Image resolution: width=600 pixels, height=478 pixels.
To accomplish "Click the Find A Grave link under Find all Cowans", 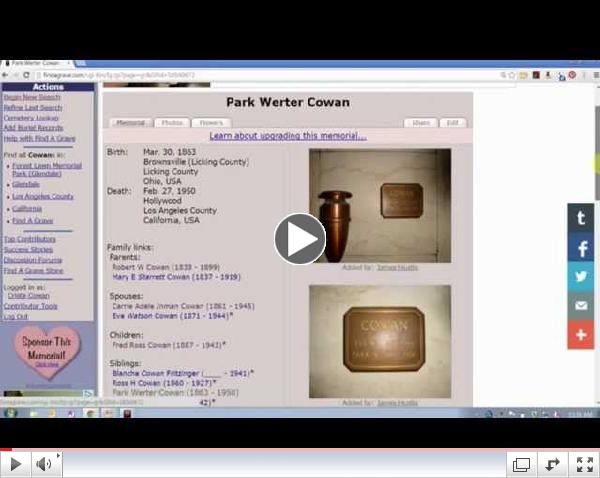I will (33, 221).
